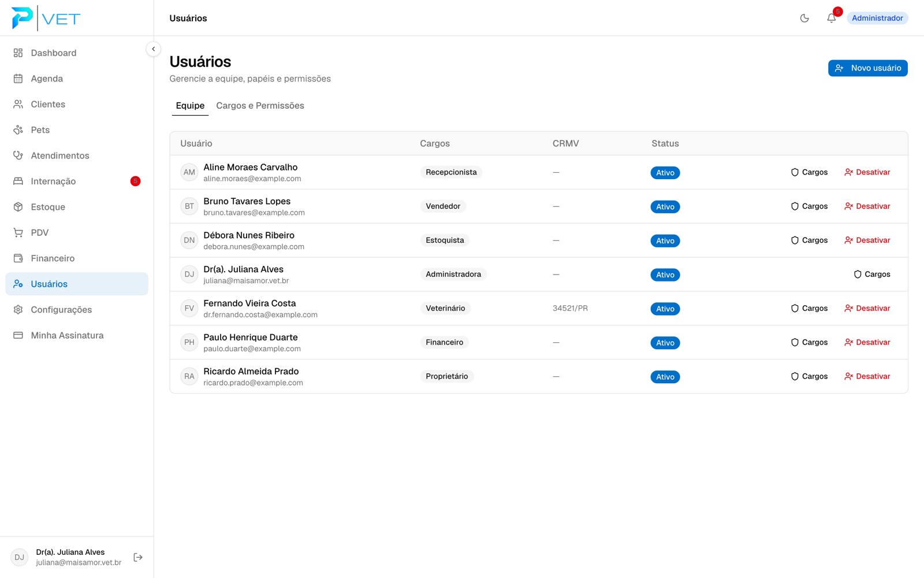Image resolution: width=924 pixels, height=578 pixels.
Task: Select Usuários in the sidebar menu
Action: pos(77,284)
